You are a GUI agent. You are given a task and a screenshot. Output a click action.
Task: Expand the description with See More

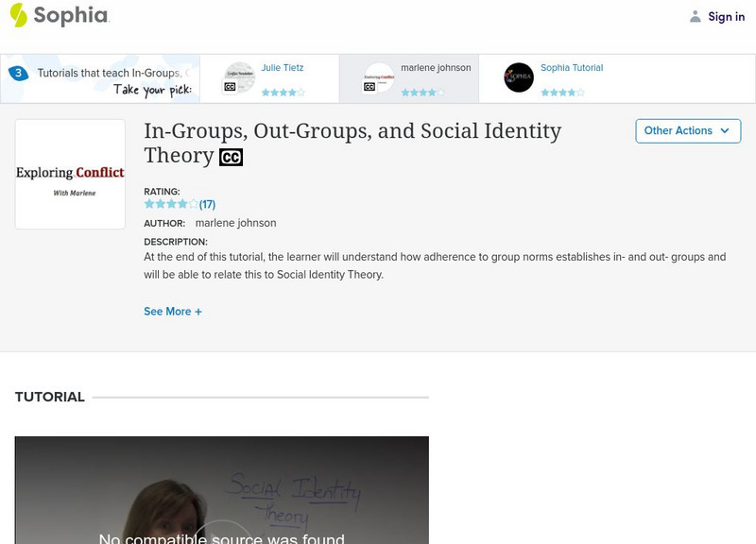[x=173, y=311]
